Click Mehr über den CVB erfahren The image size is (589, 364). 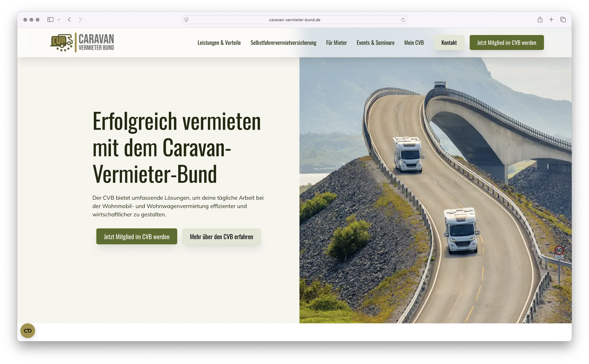(x=221, y=237)
